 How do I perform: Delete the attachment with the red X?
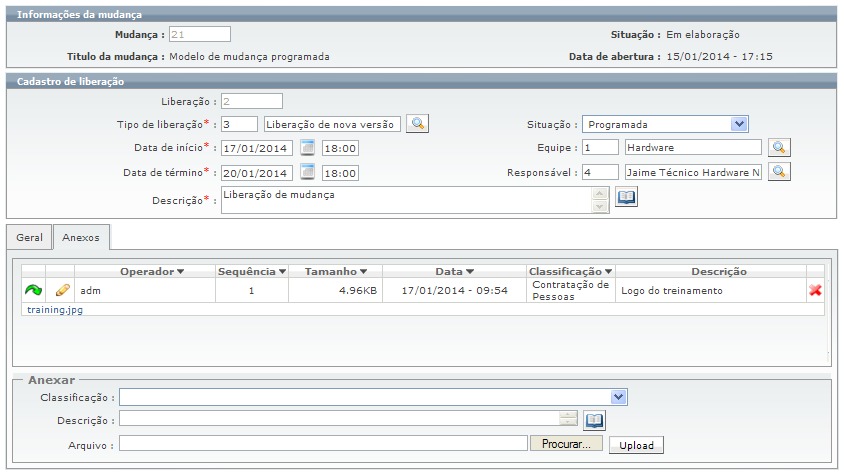pos(815,291)
